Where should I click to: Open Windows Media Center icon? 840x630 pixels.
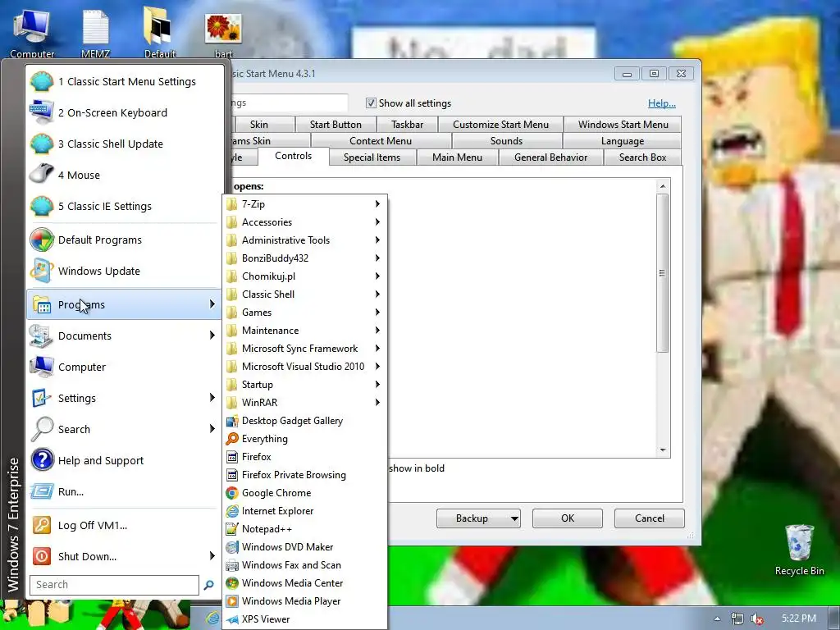(x=232, y=583)
